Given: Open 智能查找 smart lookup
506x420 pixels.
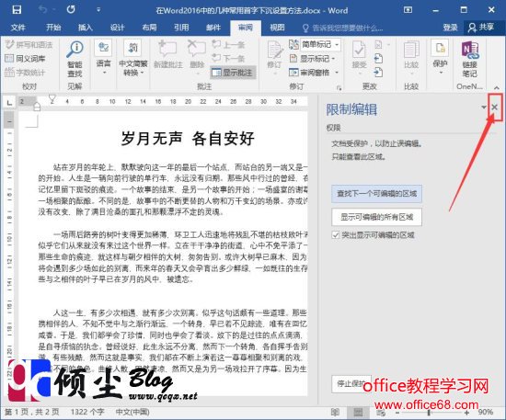Looking at the screenshot, I should (75, 59).
